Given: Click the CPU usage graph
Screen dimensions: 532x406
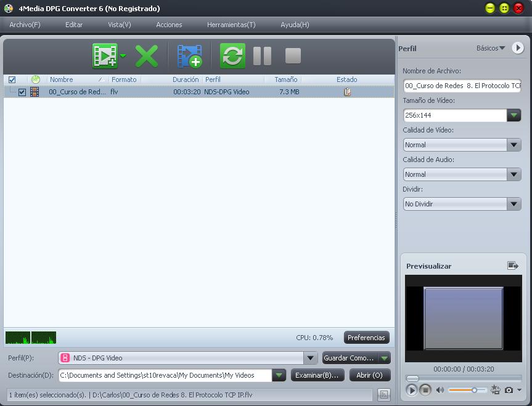Looking at the screenshot, I should (31, 338).
